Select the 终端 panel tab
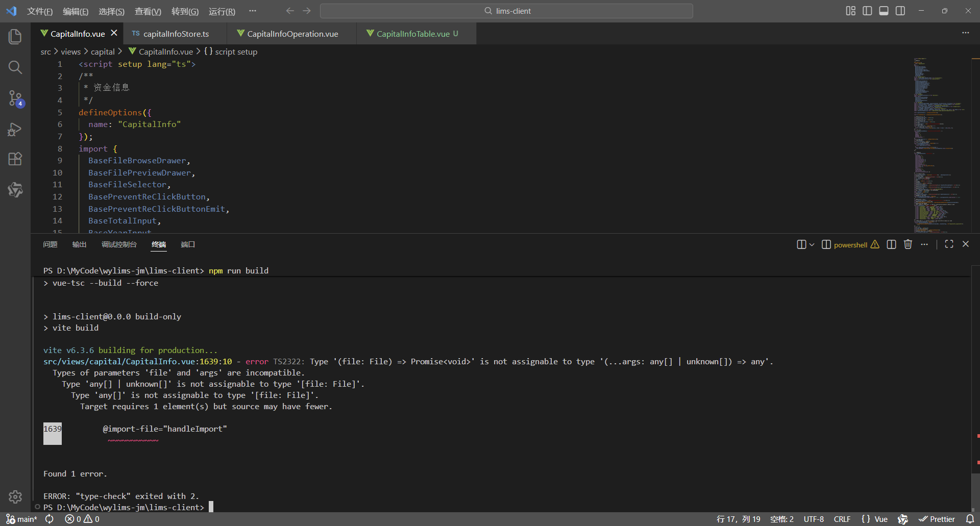The width and height of the screenshot is (980, 526). tap(159, 244)
